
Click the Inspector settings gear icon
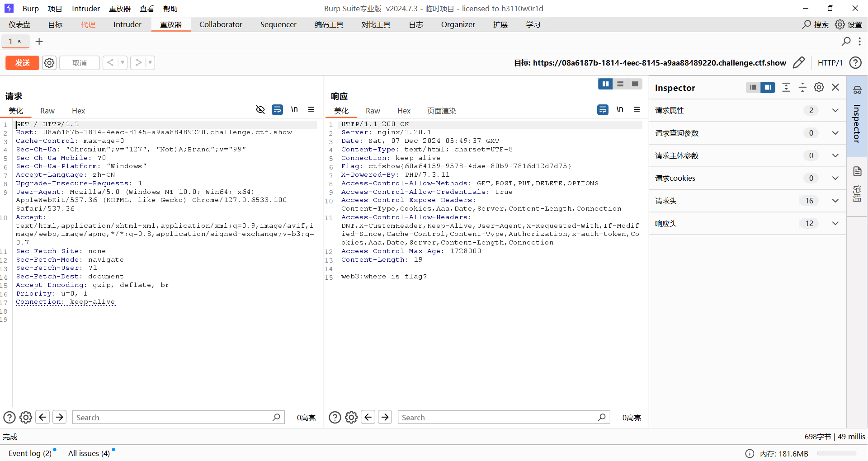(x=819, y=87)
